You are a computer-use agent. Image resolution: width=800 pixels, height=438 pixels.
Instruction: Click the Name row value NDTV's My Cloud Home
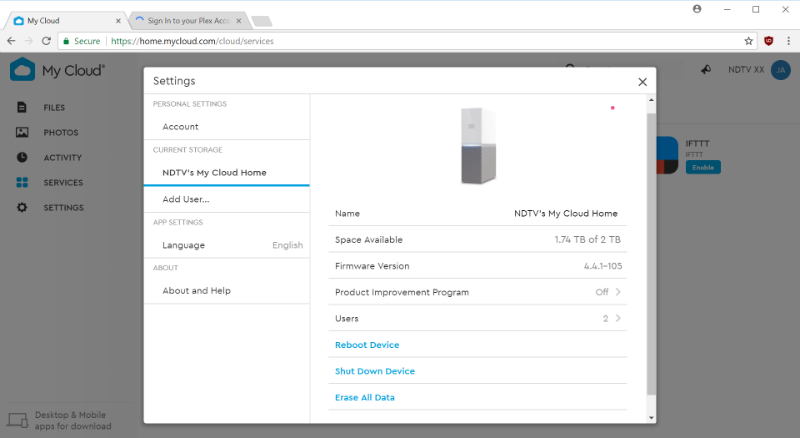click(565, 213)
